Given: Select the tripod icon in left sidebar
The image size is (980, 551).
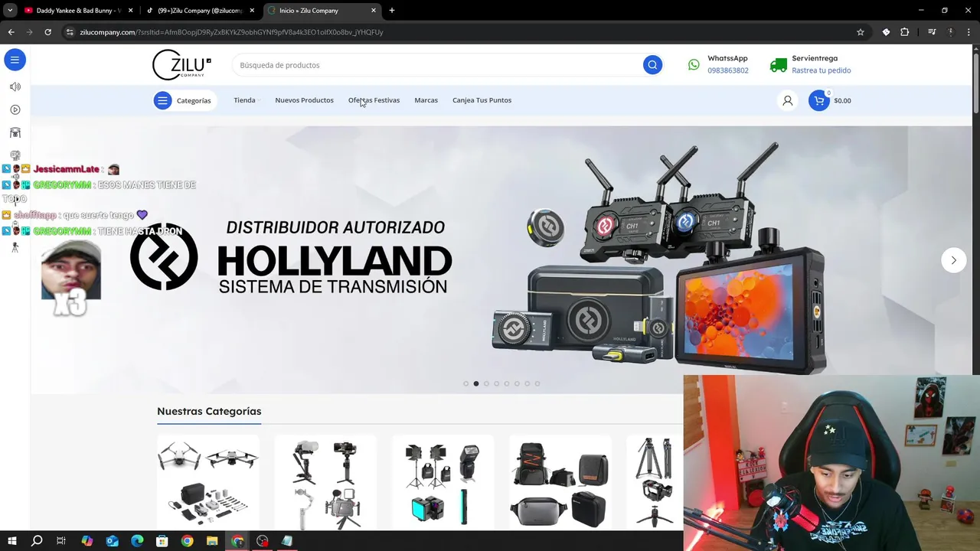Looking at the screenshot, I should (x=15, y=247).
